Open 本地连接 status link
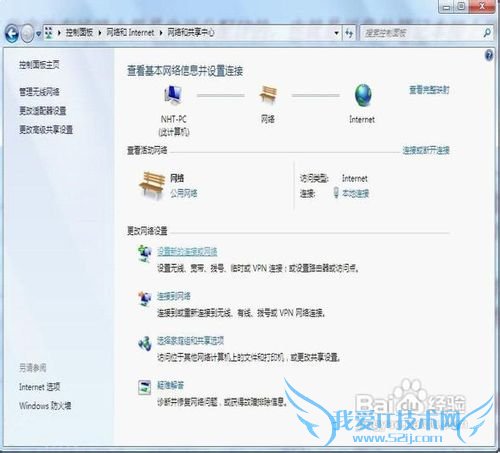 [355, 193]
